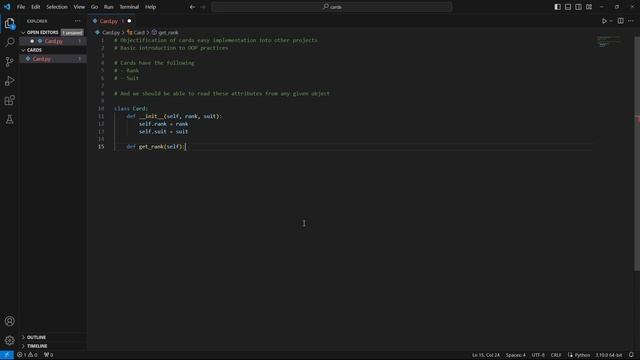Screen dimensions: 640x360
Task: Toggle secondary side bar layout
Action: point(578,7)
